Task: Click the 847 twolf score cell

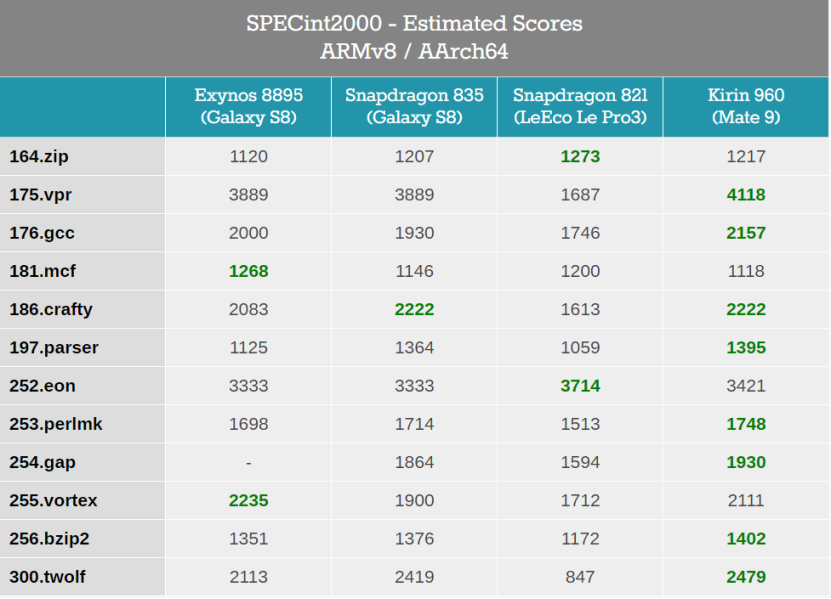Action: point(580,577)
